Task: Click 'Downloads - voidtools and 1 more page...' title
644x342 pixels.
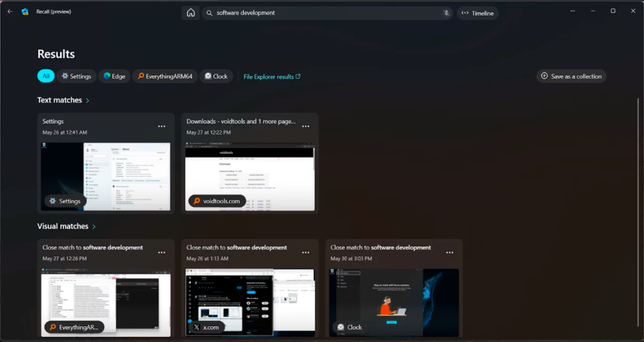Action: (241, 121)
